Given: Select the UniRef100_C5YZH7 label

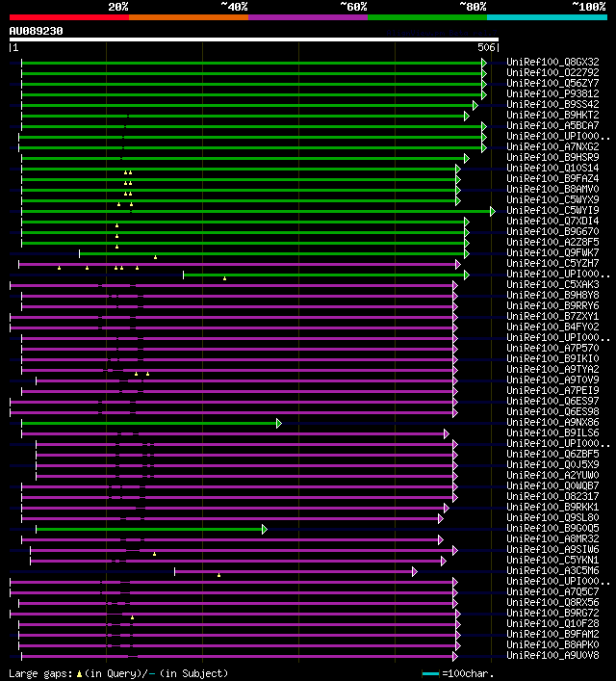Looking at the screenshot, I should (x=552, y=263).
